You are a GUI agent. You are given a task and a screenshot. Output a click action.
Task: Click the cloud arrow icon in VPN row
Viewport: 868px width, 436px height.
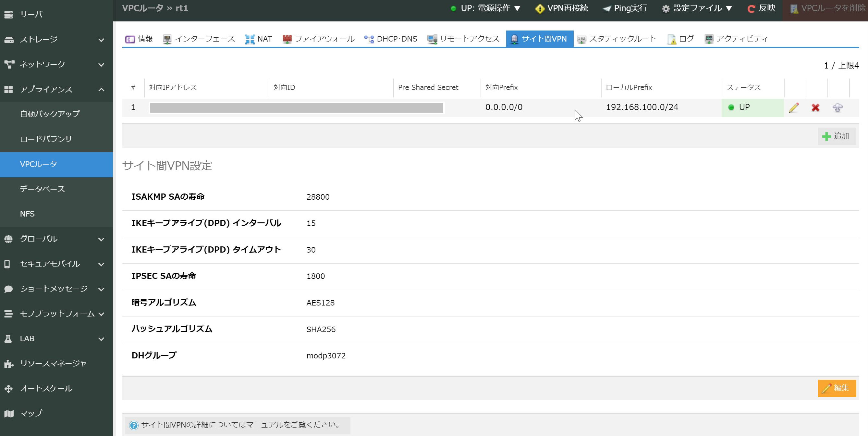[837, 107]
